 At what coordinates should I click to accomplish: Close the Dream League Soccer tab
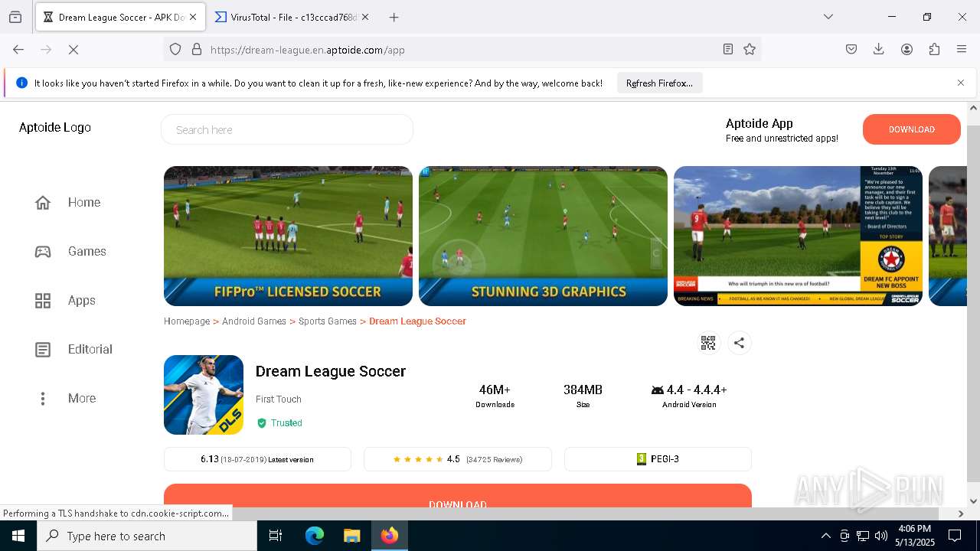[x=193, y=17]
